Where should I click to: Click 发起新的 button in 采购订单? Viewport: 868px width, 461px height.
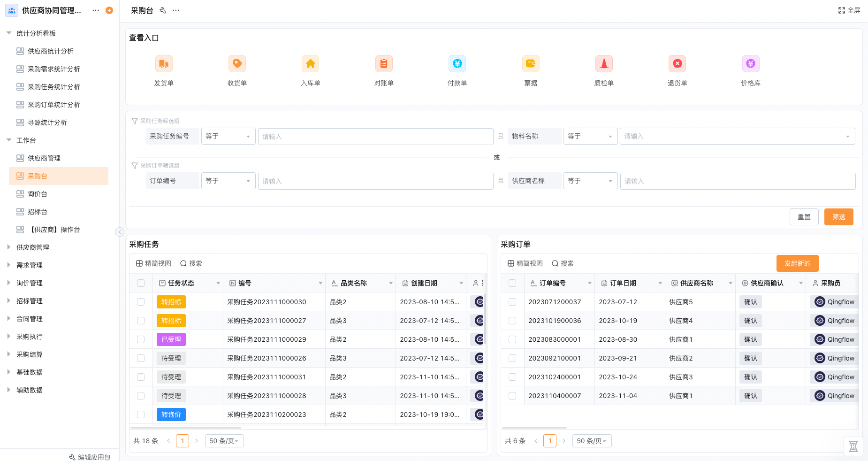(798, 263)
